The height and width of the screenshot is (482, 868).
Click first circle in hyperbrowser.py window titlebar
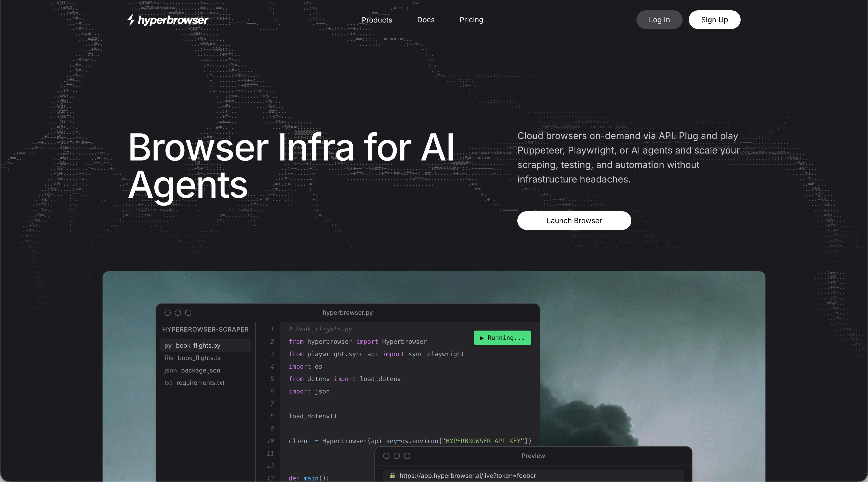[168, 313]
